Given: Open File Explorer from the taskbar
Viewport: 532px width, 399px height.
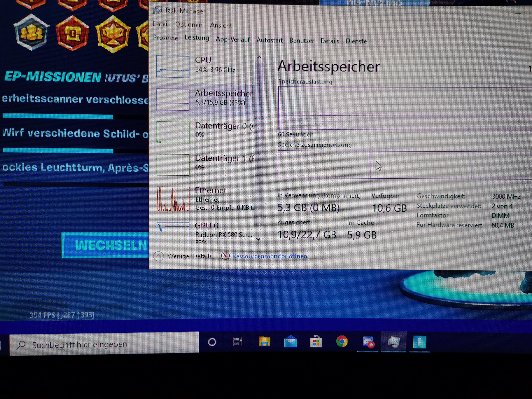Looking at the screenshot, I should (x=264, y=342).
